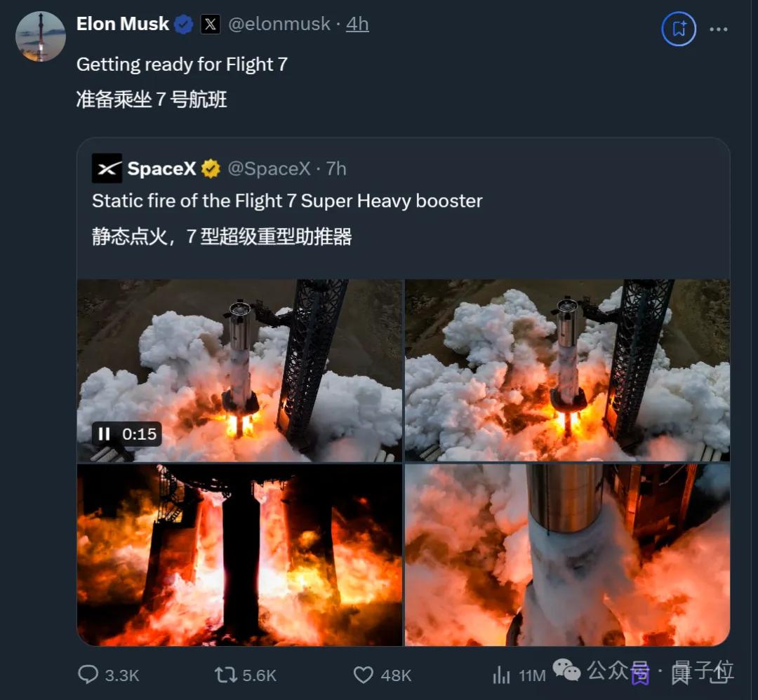Screen dimensions: 758x700
Task: Click the reply icon showing 3.3K
Action: pyautogui.click(x=88, y=675)
